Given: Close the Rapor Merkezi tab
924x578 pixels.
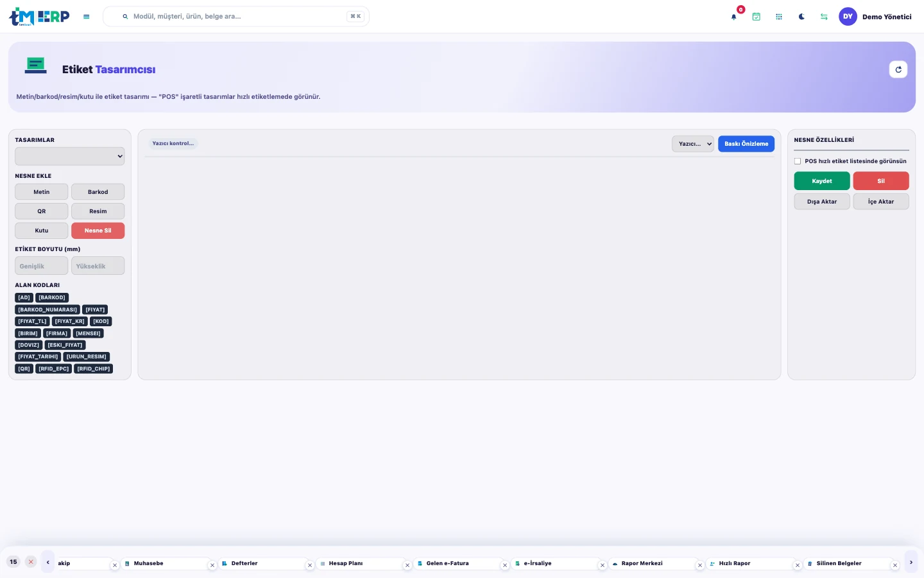Looking at the screenshot, I should coord(700,565).
